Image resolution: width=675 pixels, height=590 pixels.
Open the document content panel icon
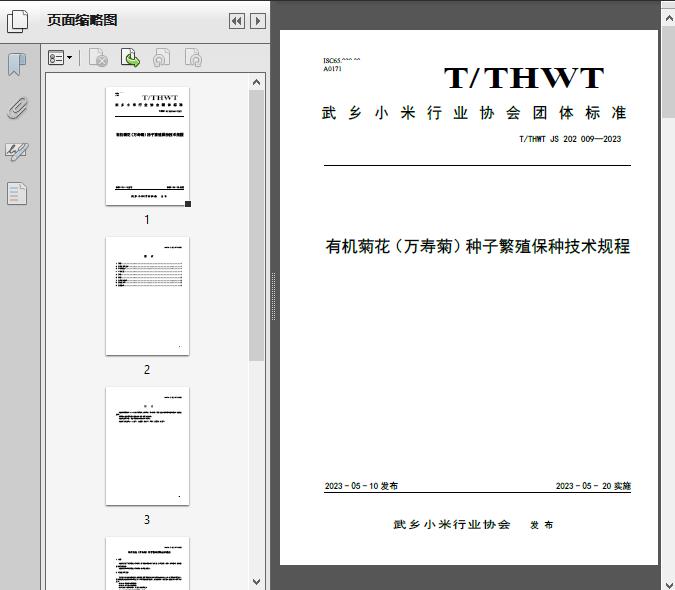point(17,194)
